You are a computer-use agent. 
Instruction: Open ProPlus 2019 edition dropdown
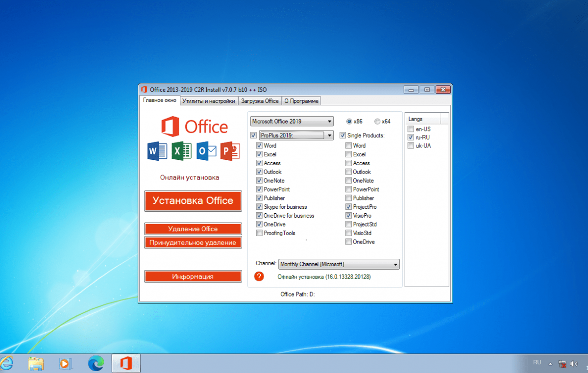[x=296, y=135]
